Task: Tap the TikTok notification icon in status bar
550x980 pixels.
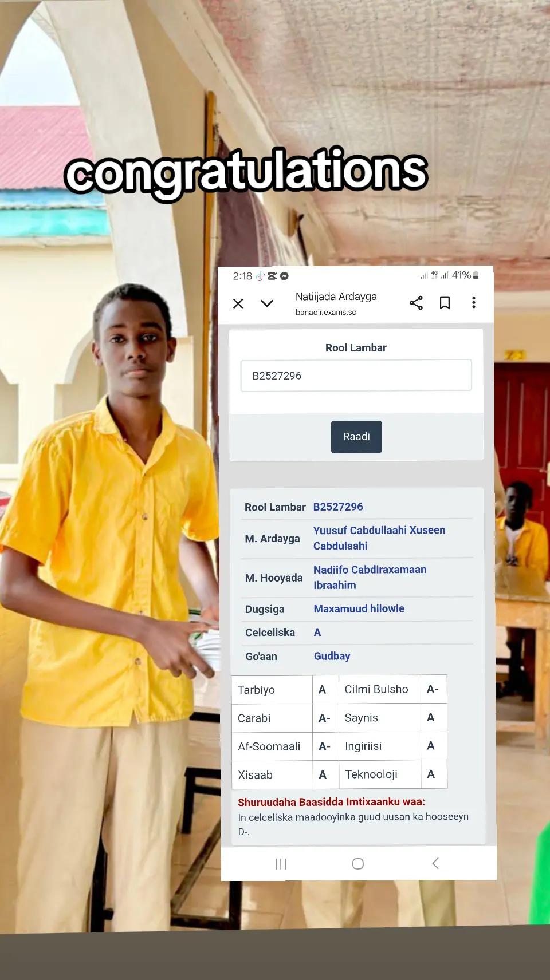Action: click(260, 276)
